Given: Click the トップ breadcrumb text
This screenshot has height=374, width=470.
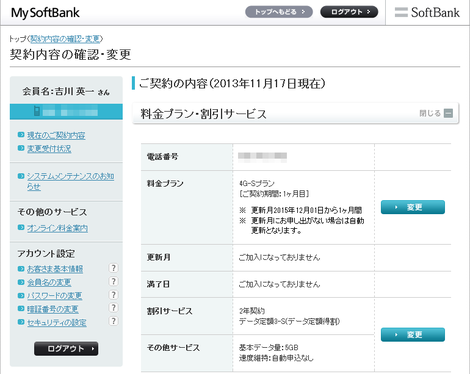Looking at the screenshot, I should (x=18, y=39).
